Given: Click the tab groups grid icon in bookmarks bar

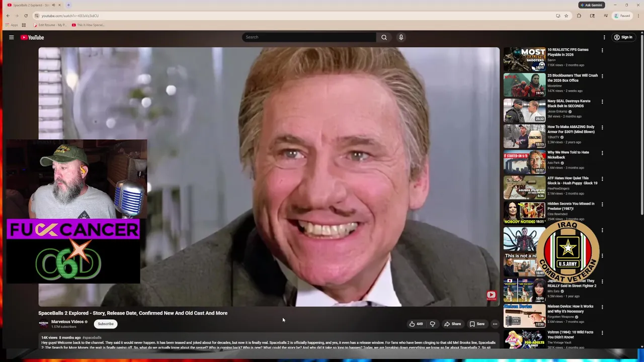Looking at the screenshot, I should click(24, 25).
